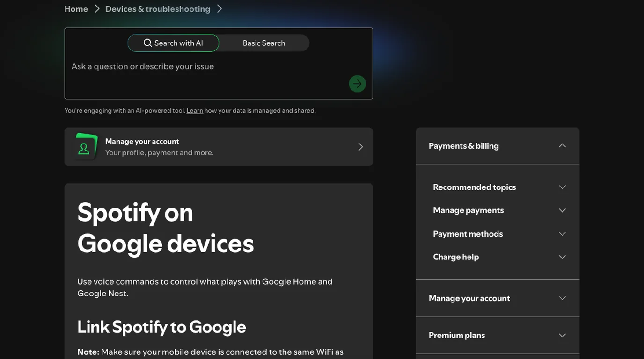Go to Home breadcrumb
Viewport: 644px width, 359px height.
[76, 9]
